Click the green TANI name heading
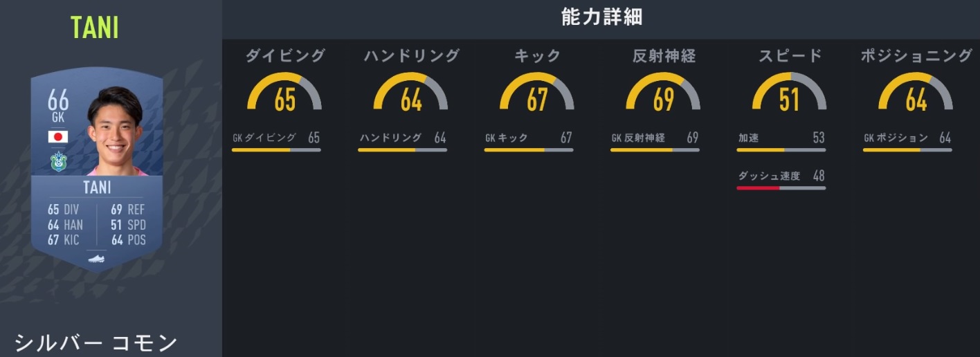Viewport: 980px width, 357px height. [95, 28]
